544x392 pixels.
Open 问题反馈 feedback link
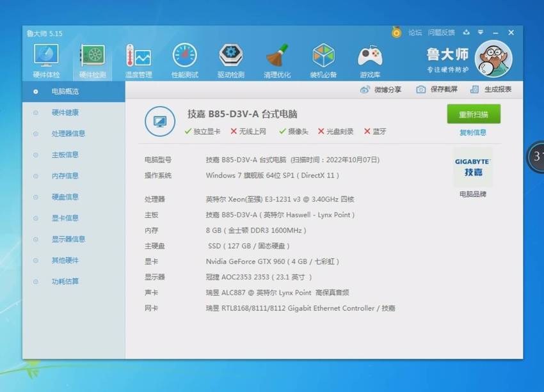point(441,33)
